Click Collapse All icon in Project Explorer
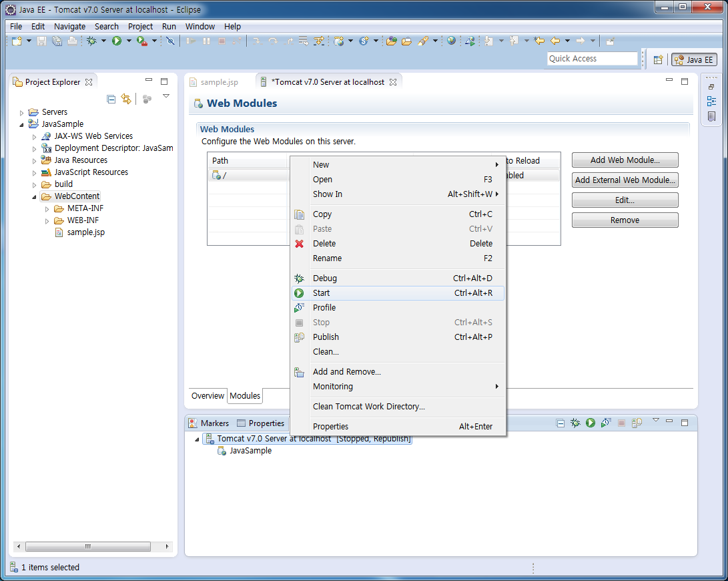Screen dimensions: 728x581 click(111, 99)
